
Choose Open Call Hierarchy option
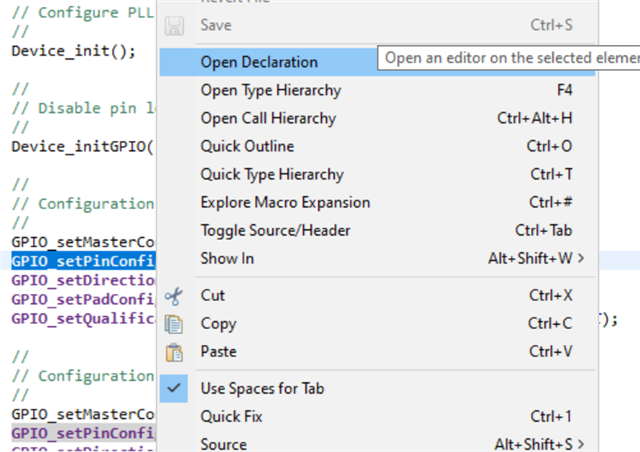click(x=268, y=118)
